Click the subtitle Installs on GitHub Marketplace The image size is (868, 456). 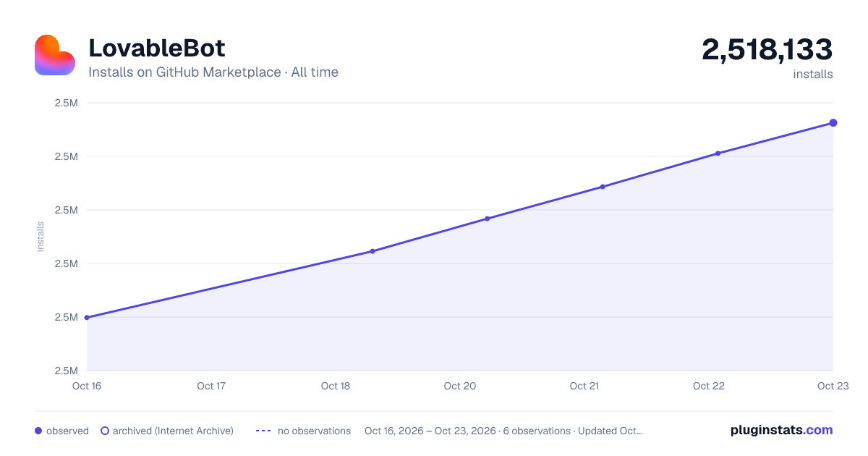[184, 72]
